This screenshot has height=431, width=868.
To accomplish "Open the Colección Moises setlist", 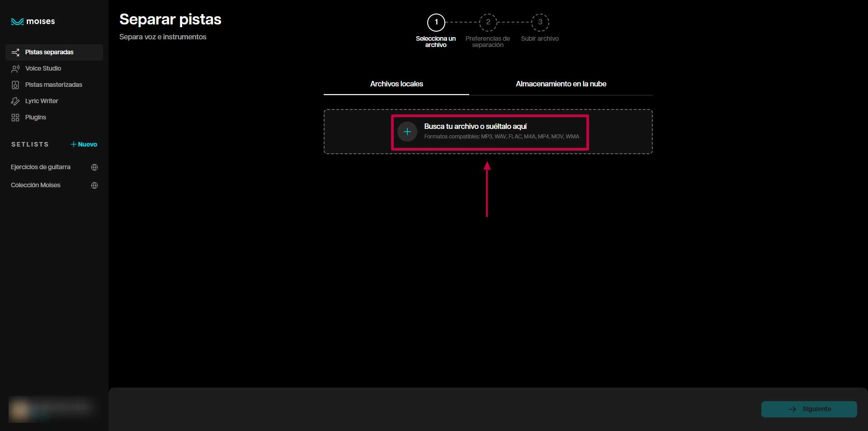I will pyautogui.click(x=36, y=185).
